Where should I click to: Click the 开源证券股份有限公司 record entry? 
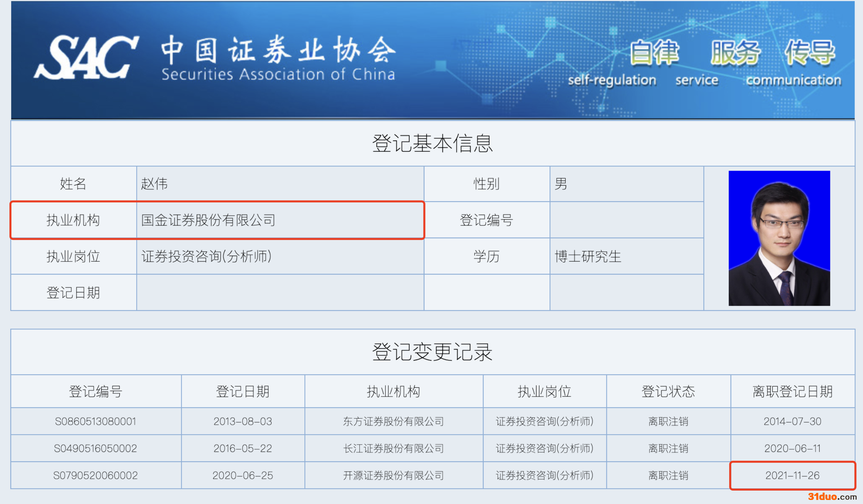click(x=393, y=475)
